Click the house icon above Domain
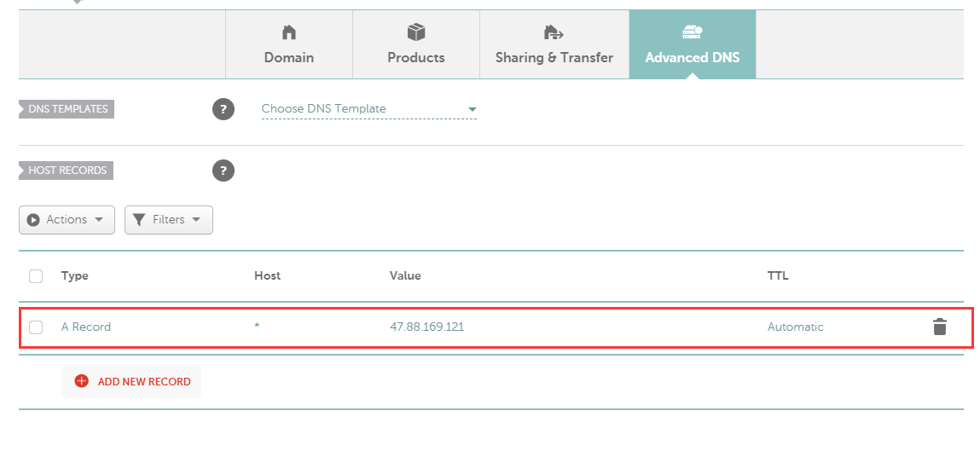Screen dimensions: 980x463 pos(289,32)
